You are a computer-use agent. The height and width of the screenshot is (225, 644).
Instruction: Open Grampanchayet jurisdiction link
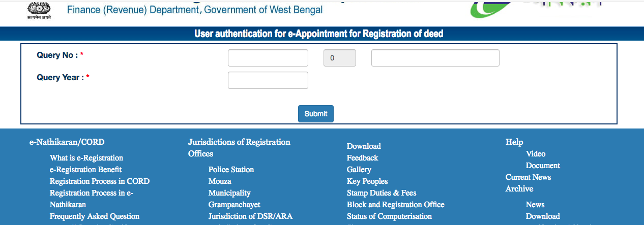click(x=234, y=205)
